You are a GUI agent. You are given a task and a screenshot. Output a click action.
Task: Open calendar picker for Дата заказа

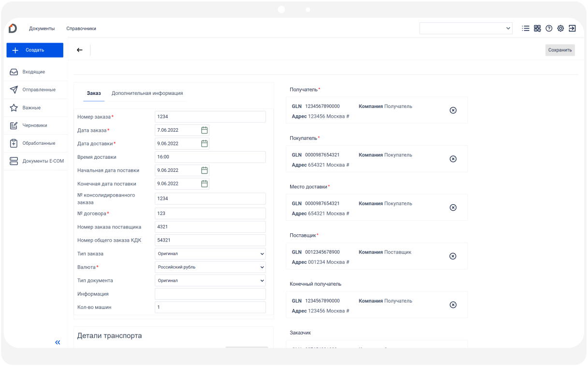[205, 130]
